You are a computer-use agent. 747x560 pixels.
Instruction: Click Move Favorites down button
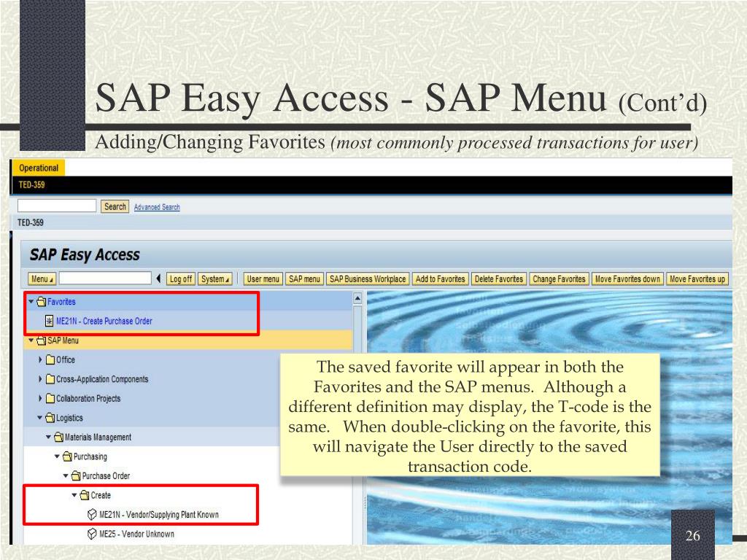click(x=627, y=279)
